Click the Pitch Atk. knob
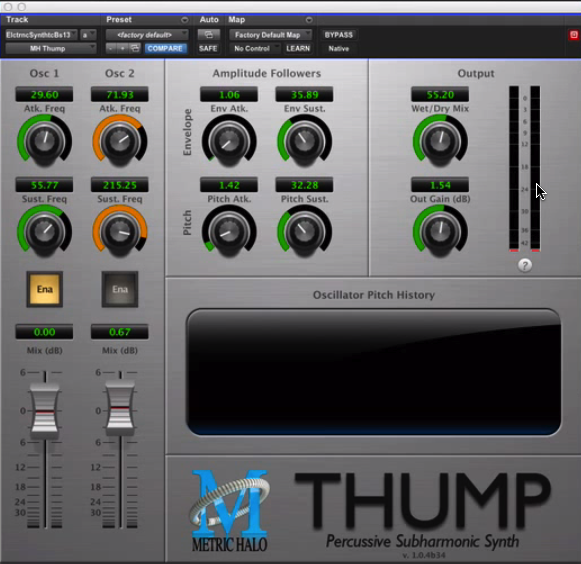The width and height of the screenshot is (581, 564). 229,232
